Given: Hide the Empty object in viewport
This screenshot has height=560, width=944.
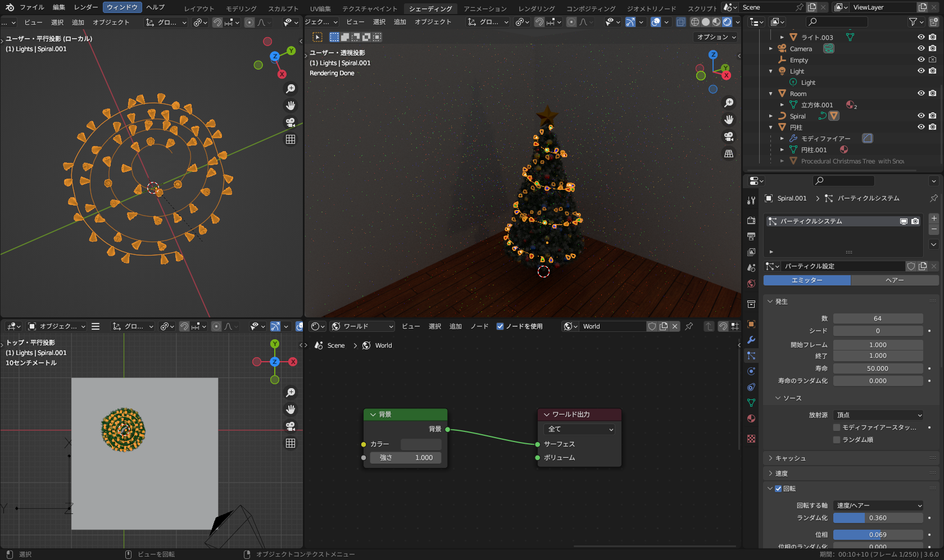Looking at the screenshot, I should click(921, 60).
